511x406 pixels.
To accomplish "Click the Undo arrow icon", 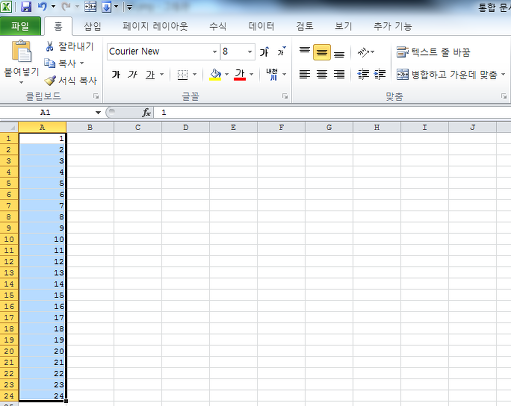I will coord(42,6).
